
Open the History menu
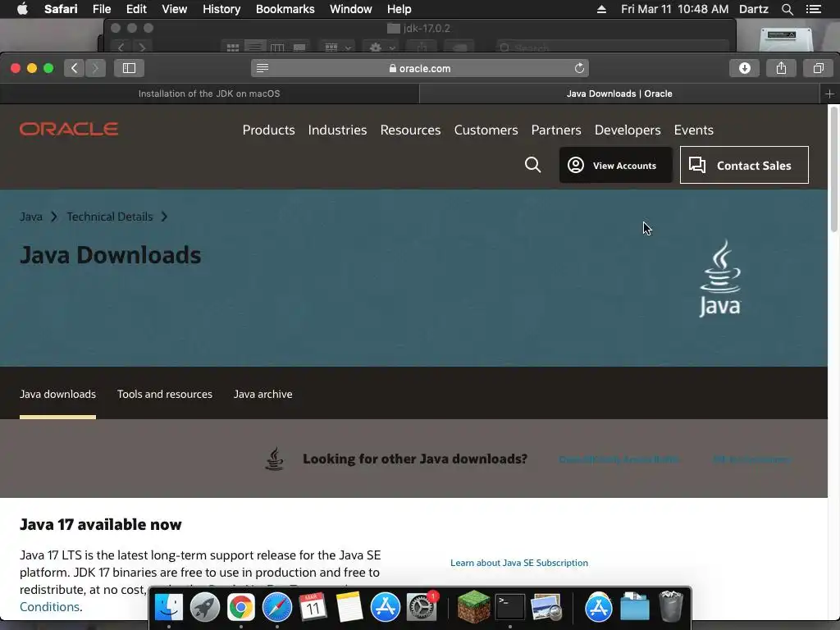click(x=221, y=9)
